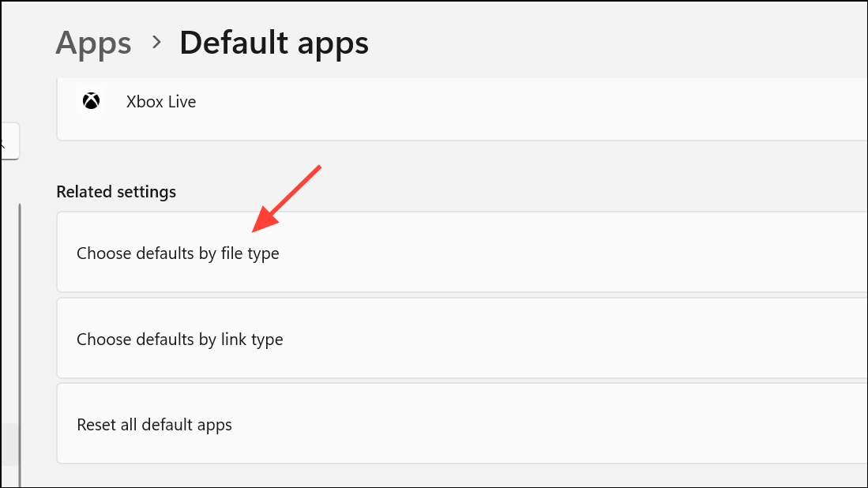The image size is (868, 488).
Task: Click the Default apps page title
Action: [x=274, y=43]
